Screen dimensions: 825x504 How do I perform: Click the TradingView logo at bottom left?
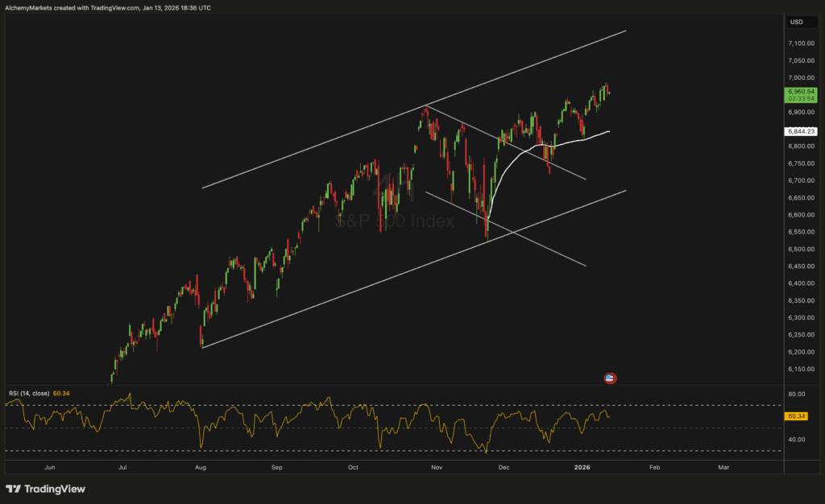(45, 489)
